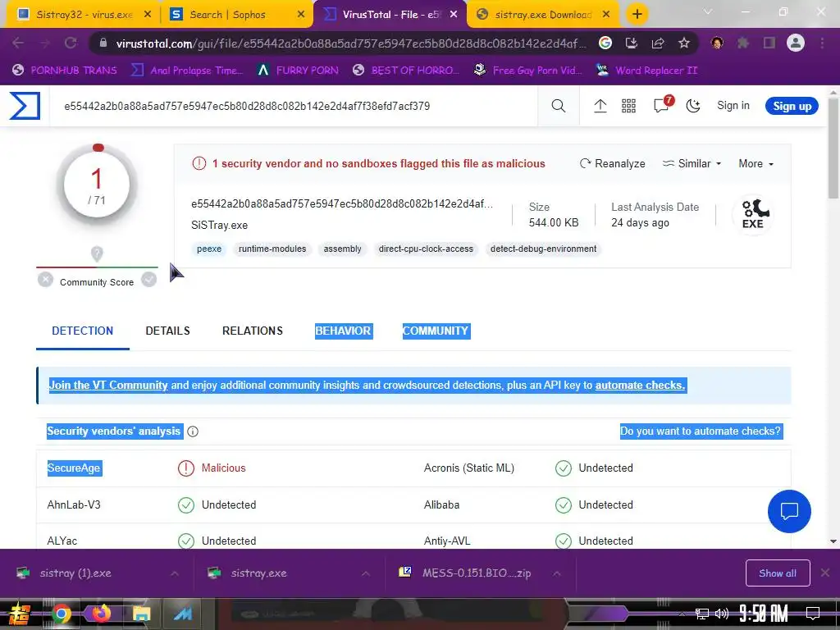The height and width of the screenshot is (630, 840).
Task: Click the hash search input field
Action: pos(294,106)
